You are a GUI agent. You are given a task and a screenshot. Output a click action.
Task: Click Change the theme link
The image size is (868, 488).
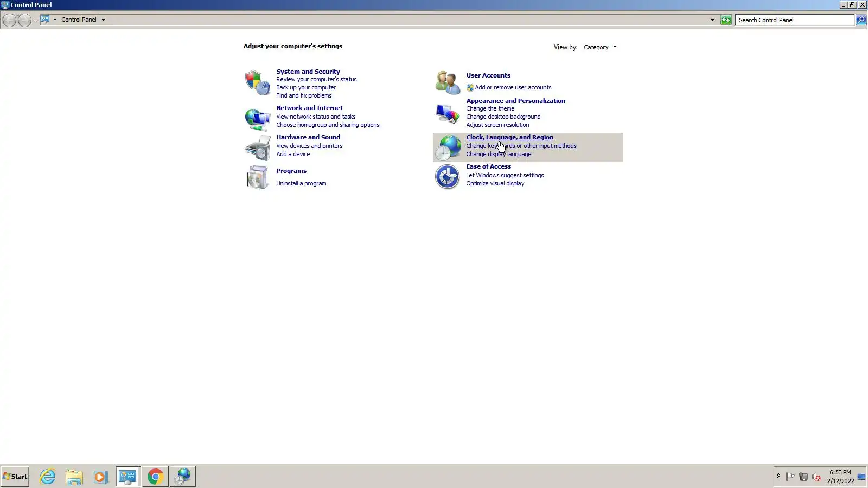click(490, 108)
